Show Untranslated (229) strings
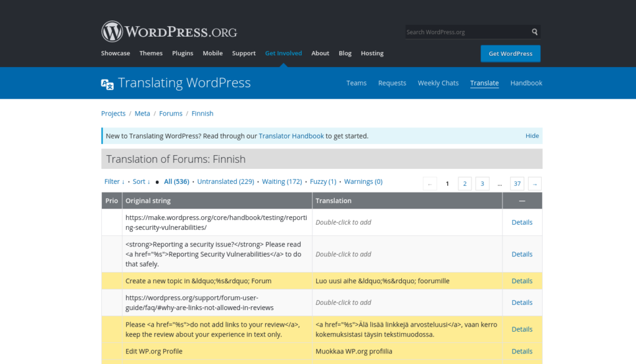This screenshot has width=636, height=364. click(225, 182)
